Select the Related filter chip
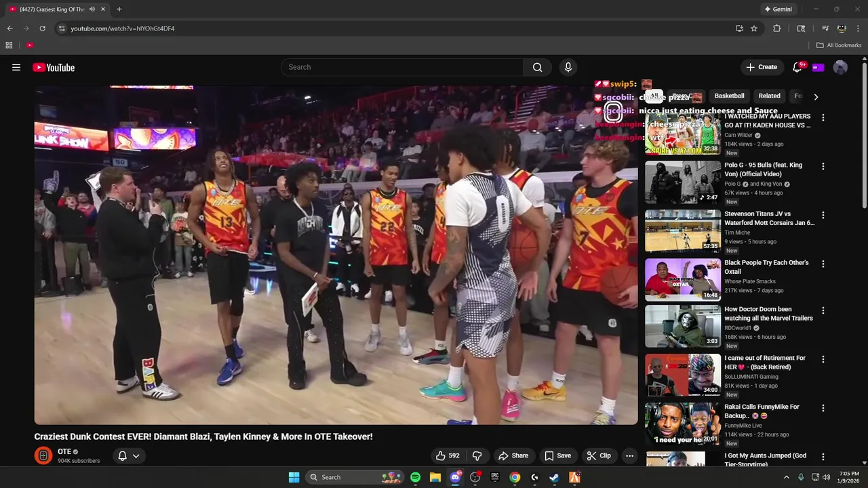The image size is (868, 488). 769,96
